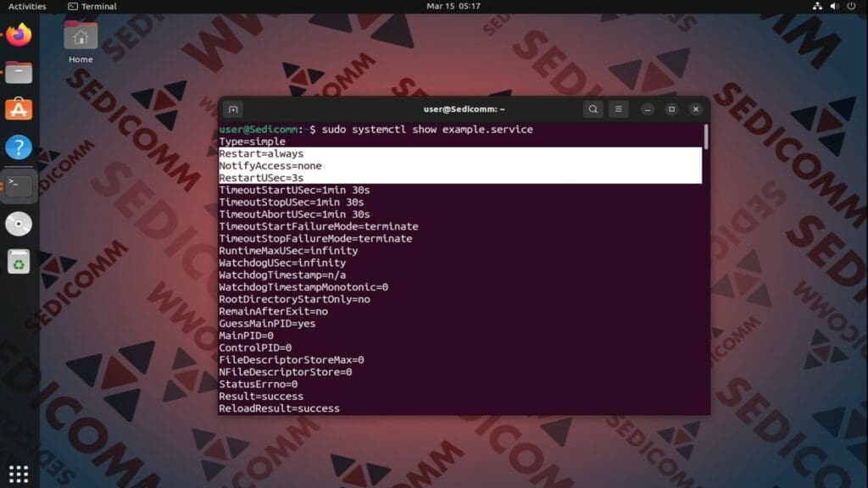Open the terminal hamburger menu
Viewport: 868px width, 488px height.
point(618,109)
